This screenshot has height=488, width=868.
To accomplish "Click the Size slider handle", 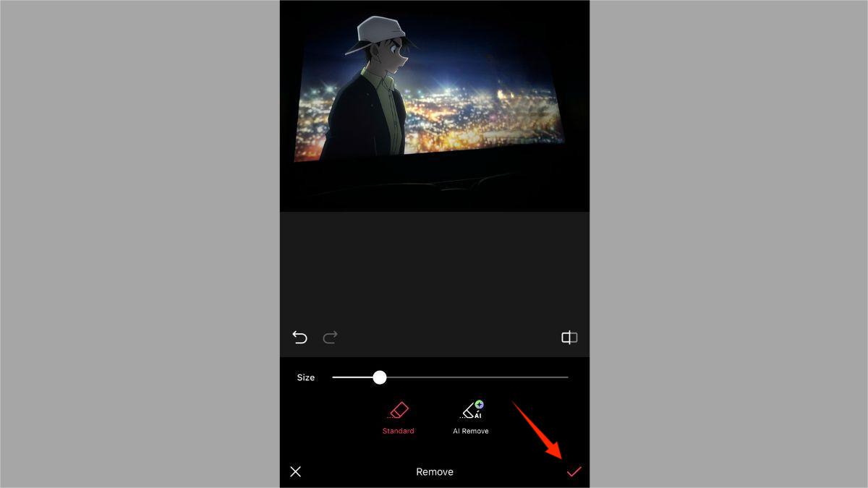I will (x=380, y=377).
